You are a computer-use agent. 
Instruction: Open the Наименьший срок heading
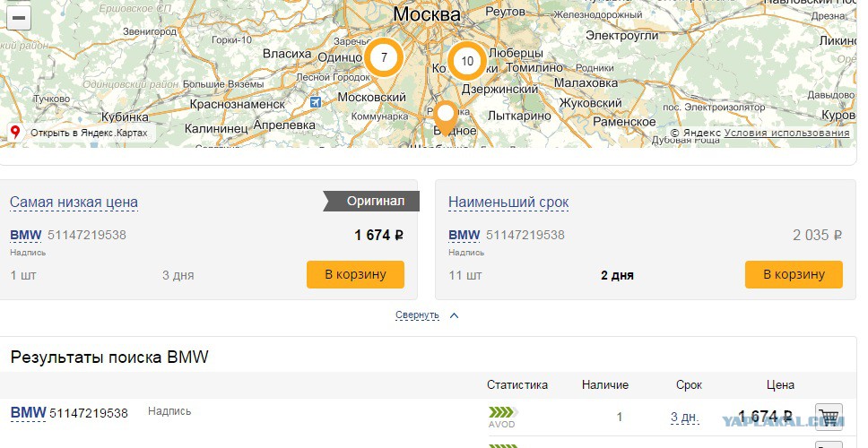508,202
